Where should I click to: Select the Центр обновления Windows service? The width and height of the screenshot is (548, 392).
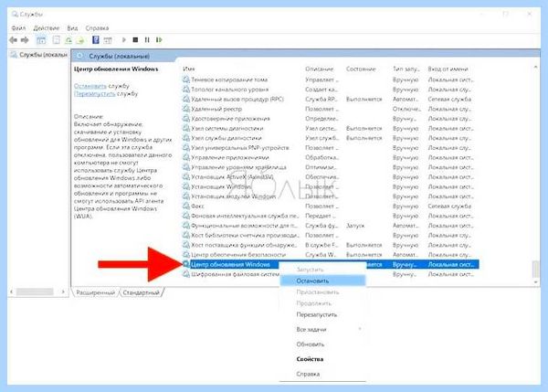click(x=230, y=264)
